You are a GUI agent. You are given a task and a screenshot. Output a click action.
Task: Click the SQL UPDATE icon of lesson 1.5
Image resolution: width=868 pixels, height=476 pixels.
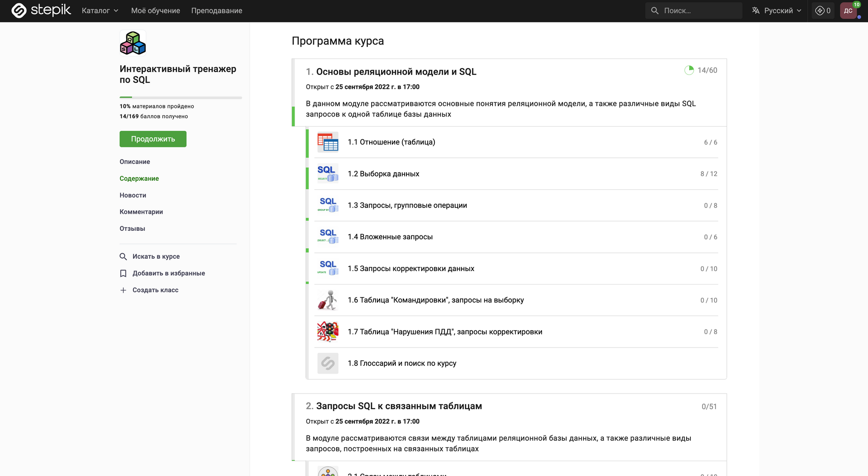[x=328, y=268]
